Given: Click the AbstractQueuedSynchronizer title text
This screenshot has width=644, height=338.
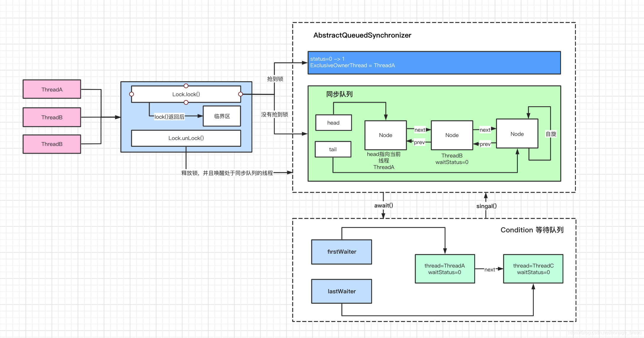Looking at the screenshot, I should [362, 35].
